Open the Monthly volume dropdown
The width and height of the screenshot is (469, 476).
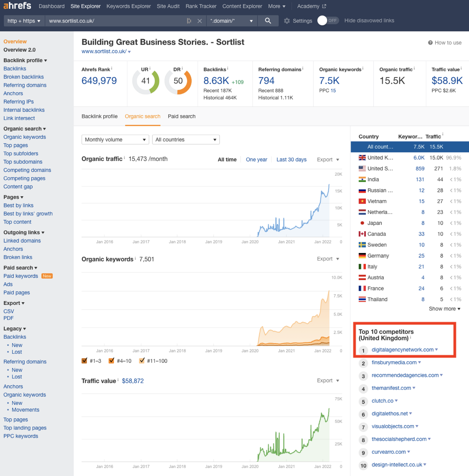click(x=115, y=139)
